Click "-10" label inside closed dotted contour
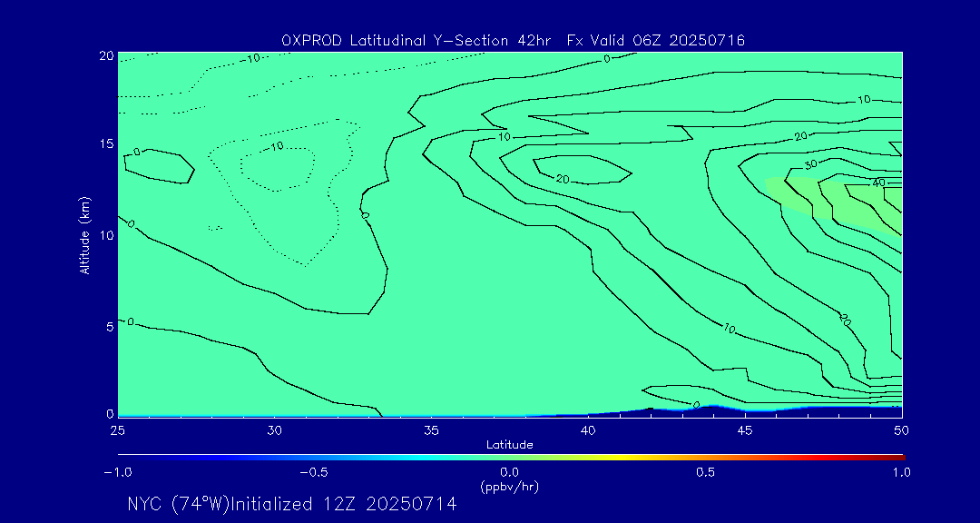 click(x=274, y=146)
